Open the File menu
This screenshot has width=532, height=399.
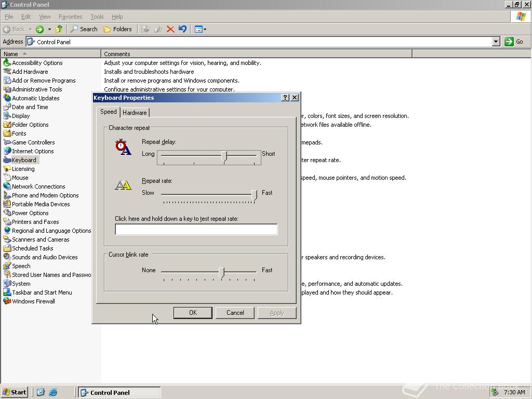[x=9, y=17]
